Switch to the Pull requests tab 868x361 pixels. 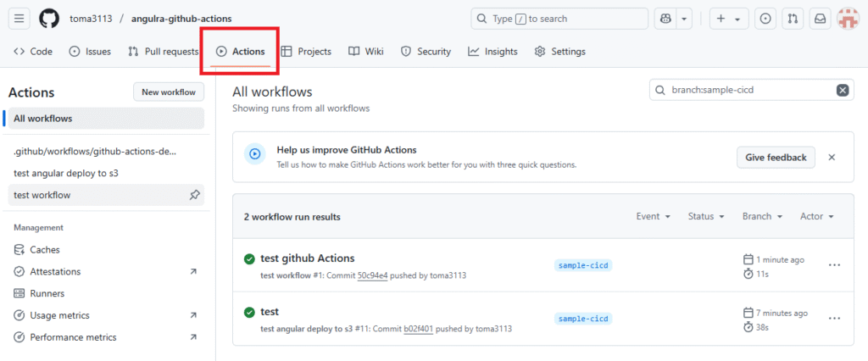(x=163, y=52)
